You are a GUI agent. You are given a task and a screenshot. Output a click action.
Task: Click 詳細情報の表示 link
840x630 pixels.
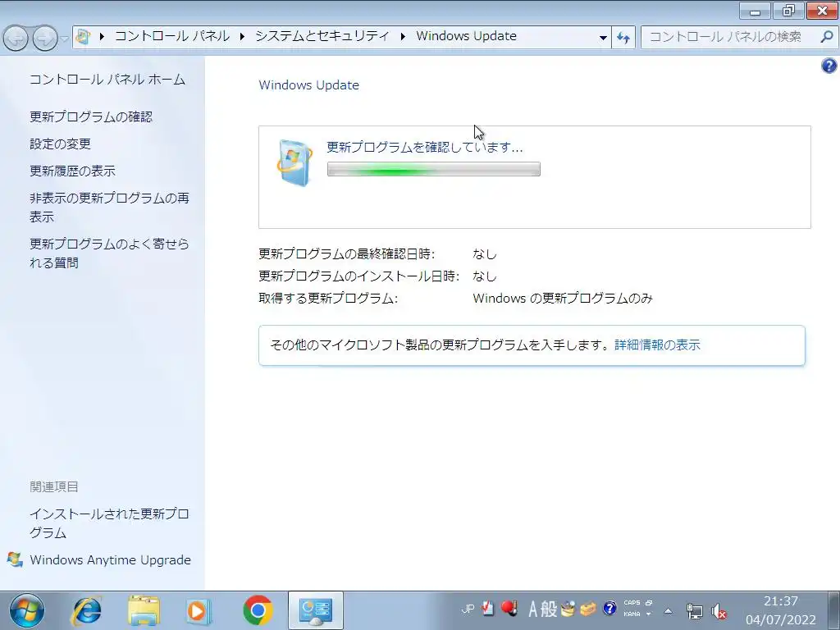click(x=657, y=345)
